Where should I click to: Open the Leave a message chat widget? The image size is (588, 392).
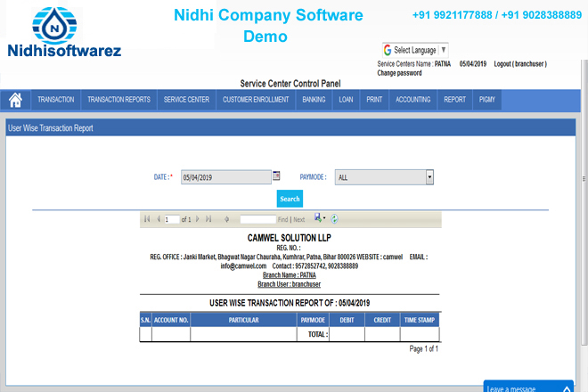(528, 387)
